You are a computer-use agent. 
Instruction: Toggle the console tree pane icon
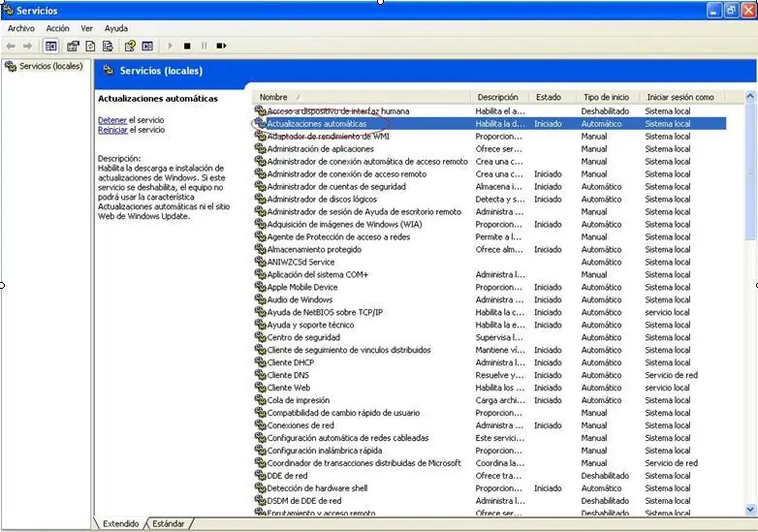pyautogui.click(x=50, y=46)
